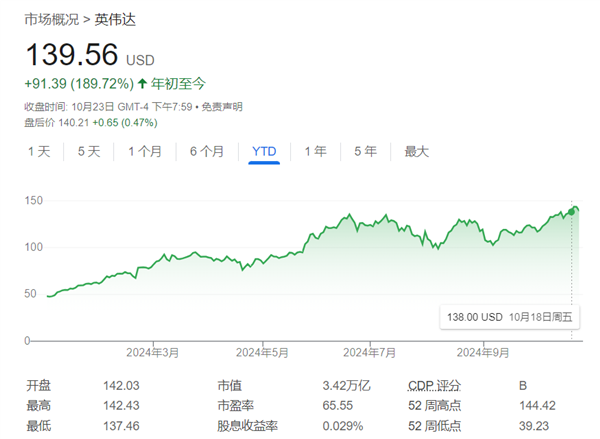
Task: Click the CDP 评分 label
Action: [436, 386]
